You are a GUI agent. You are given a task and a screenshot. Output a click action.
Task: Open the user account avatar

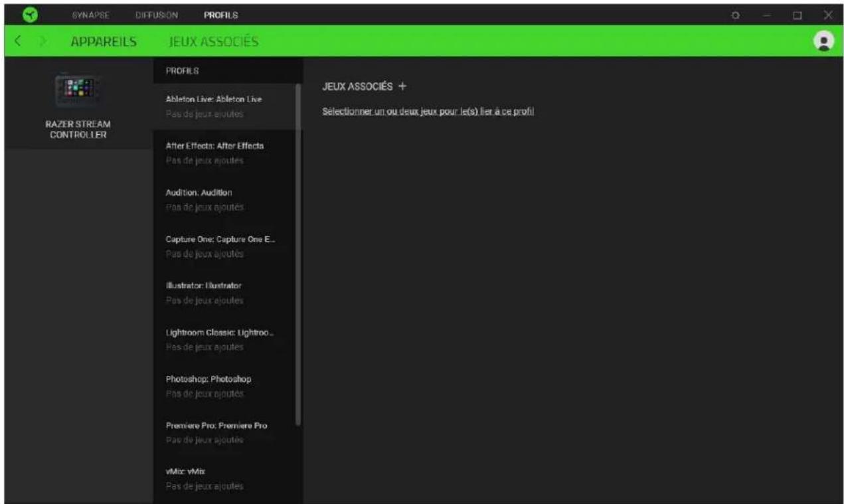(x=824, y=41)
